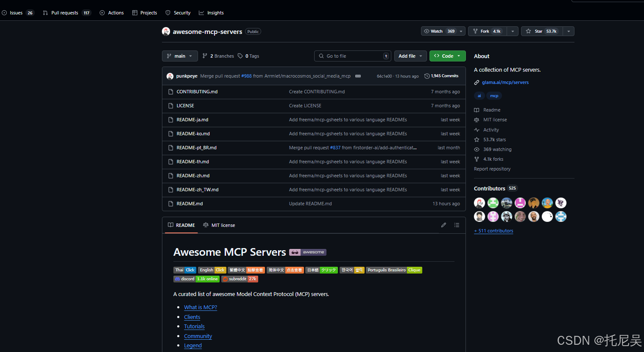Open '+ 511 contributors' link
644x352 pixels.
pyautogui.click(x=493, y=231)
